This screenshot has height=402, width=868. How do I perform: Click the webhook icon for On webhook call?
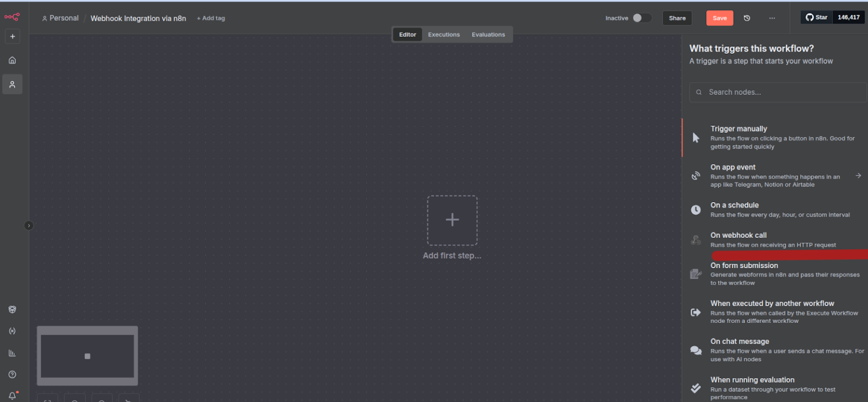[x=696, y=240]
